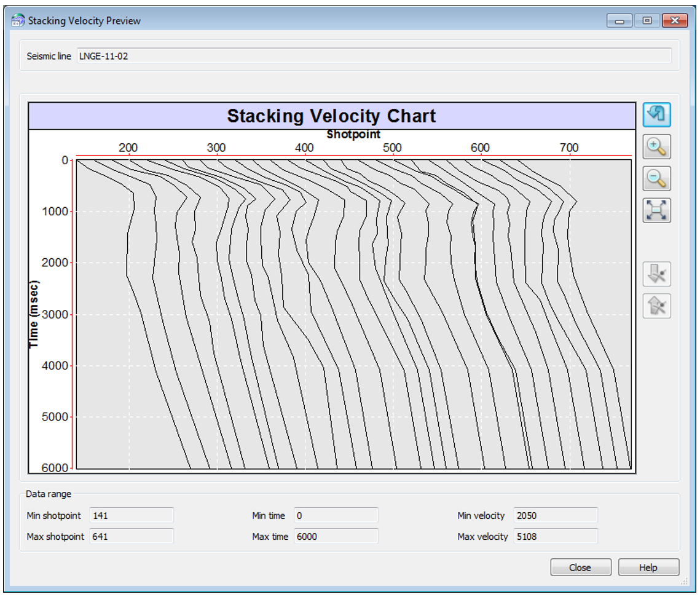Viewport: 700px width, 597px height.
Task: Focus the Max velocity field
Action: coord(555,536)
